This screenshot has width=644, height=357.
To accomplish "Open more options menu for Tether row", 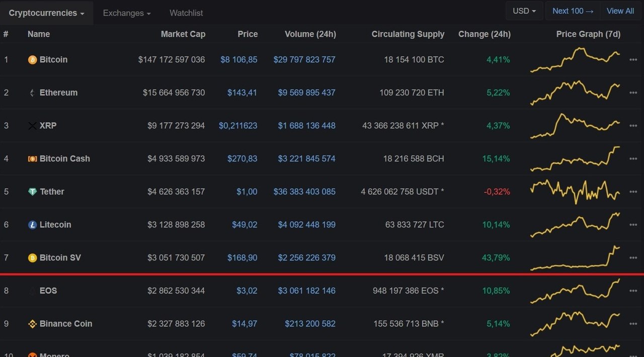I will pos(633,192).
